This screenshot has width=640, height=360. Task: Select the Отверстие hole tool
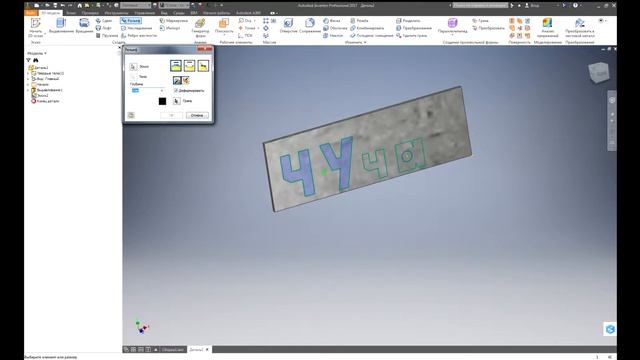(289, 26)
